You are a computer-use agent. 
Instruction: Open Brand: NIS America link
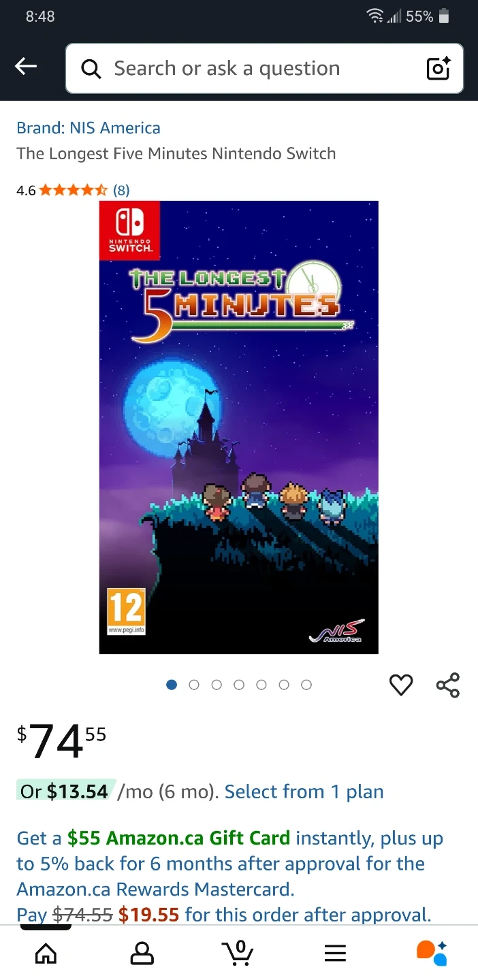(89, 128)
